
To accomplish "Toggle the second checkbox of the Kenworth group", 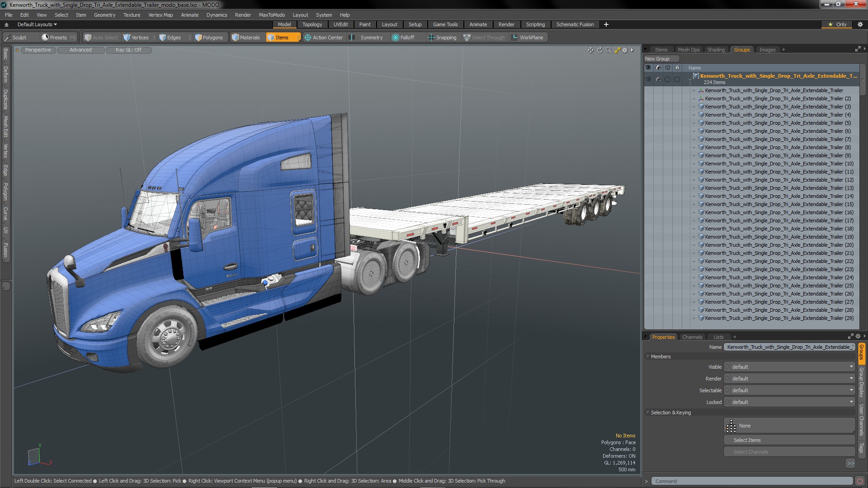I will click(x=677, y=79).
